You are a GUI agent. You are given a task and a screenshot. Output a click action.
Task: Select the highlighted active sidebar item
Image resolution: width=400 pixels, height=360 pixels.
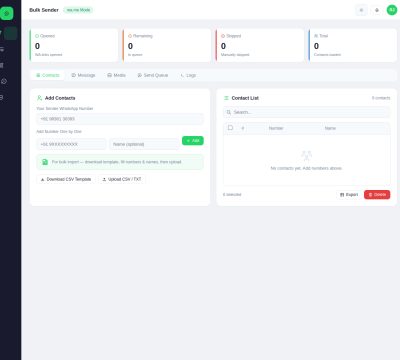(10, 33)
